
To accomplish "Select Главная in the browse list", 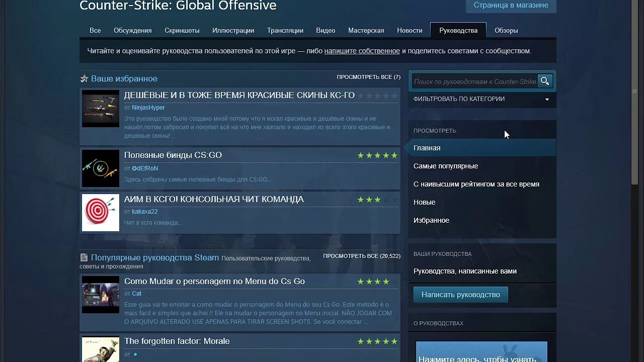I will coord(481,148).
